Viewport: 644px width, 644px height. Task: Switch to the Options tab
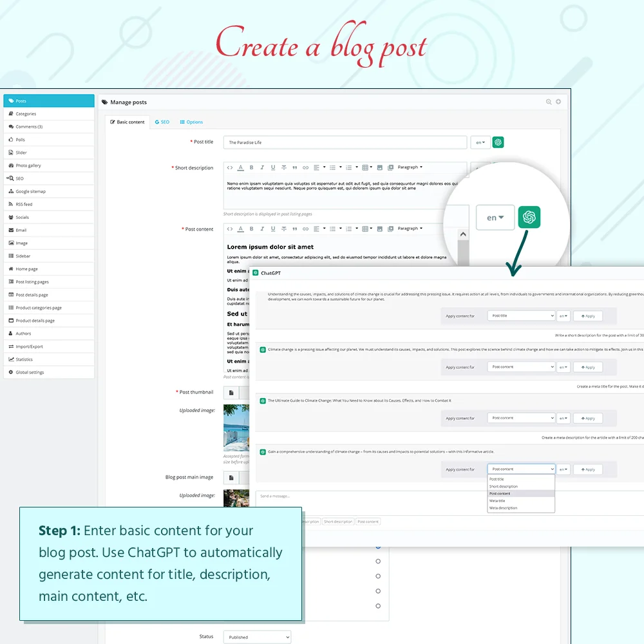point(191,122)
